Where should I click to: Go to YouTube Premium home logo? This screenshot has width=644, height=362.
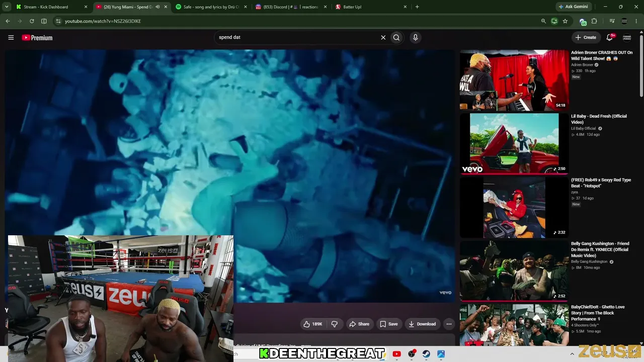tap(37, 38)
